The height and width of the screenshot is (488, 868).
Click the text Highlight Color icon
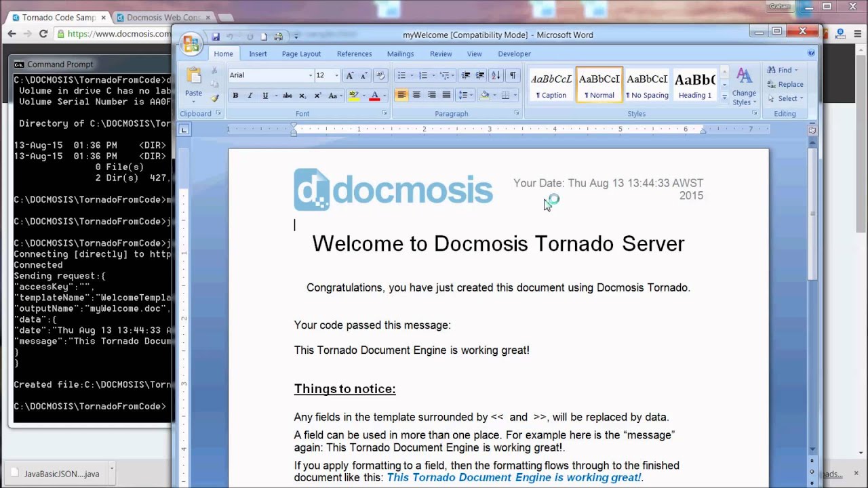(353, 96)
